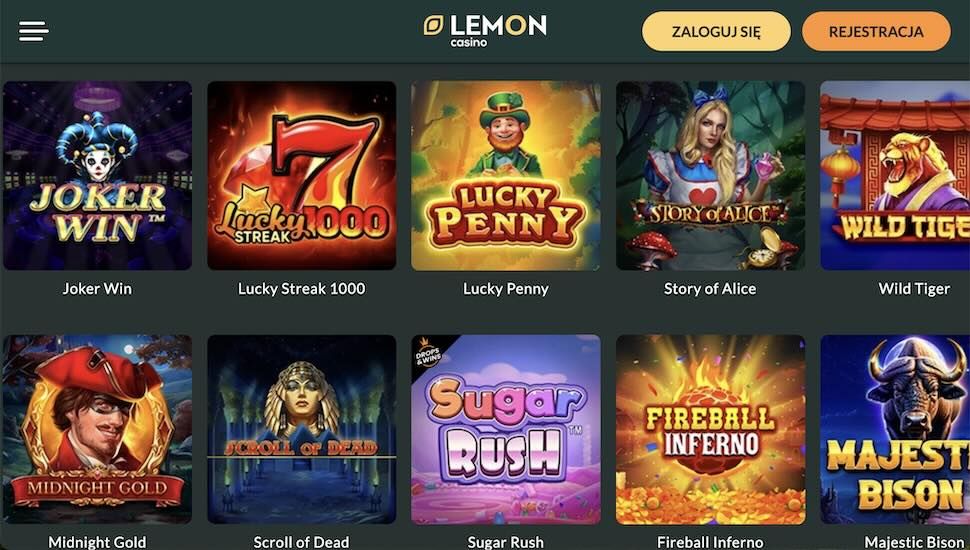The image size is (970, 550).
Task: Launch the Scroll of Dead thumbnail
Action: point(301,429)
